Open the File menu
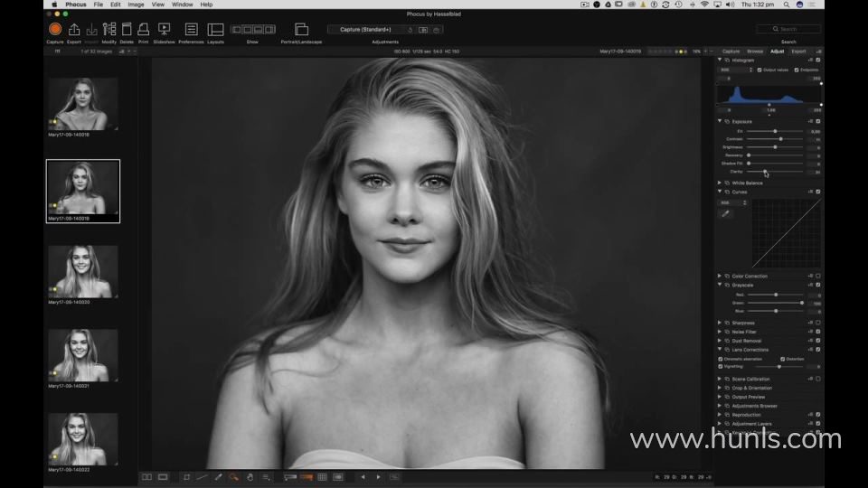Image resolution: width=868 pixels, height=488 pixels. pyautogui.click(x=98, y=5)
